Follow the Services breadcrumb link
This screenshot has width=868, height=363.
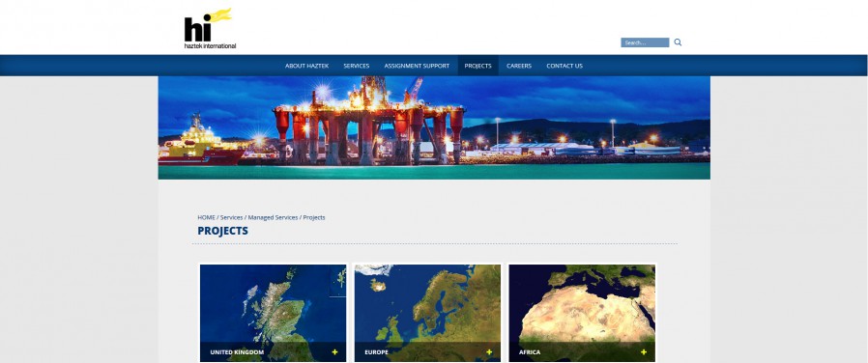coord(231,217)
